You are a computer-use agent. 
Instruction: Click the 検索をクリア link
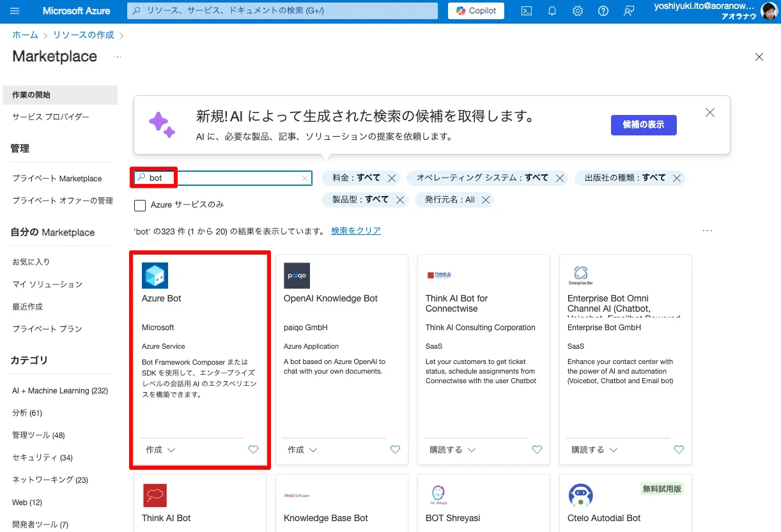pos(356,231)
